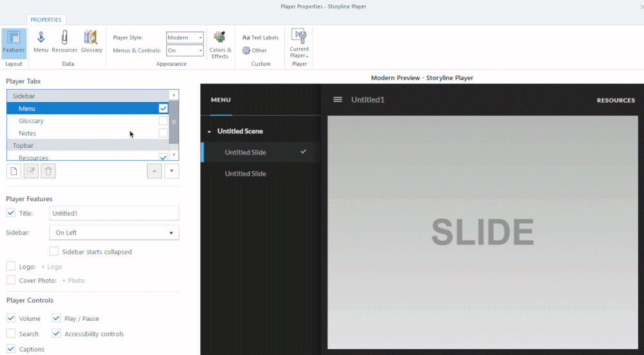Enable the Glossary tab checkbox
The width and height of the screenshot is (644, 355).
click(163, 121)
